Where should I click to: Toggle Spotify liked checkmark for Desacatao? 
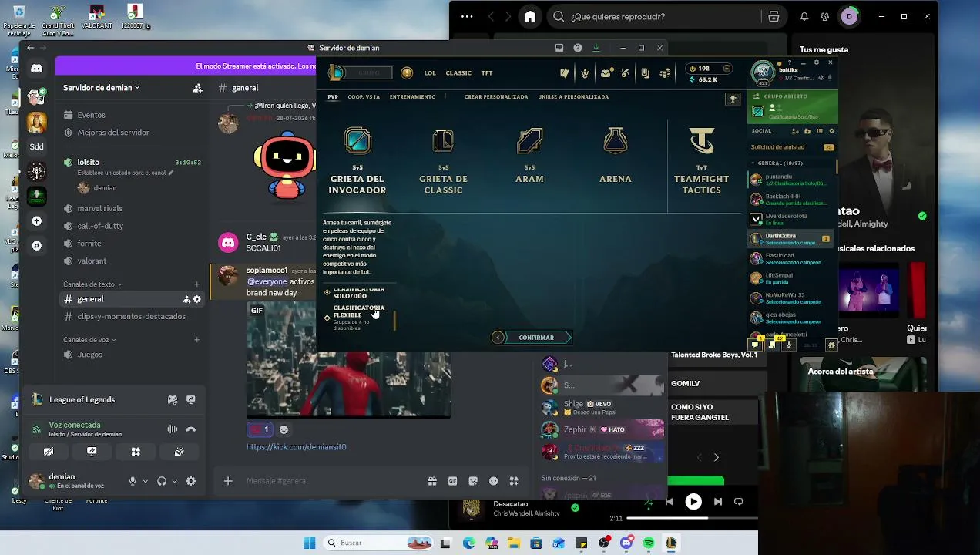tap(575, 508)
